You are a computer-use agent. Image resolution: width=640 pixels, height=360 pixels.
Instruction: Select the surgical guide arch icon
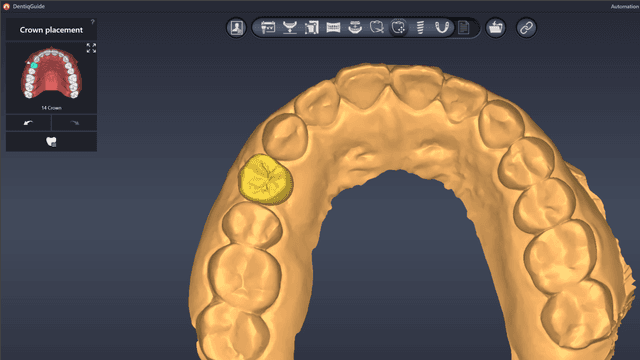pos(442,28)
